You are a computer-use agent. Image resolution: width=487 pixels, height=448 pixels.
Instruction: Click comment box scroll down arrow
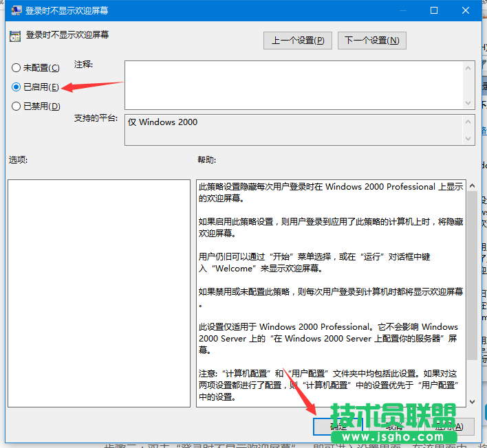468,102
